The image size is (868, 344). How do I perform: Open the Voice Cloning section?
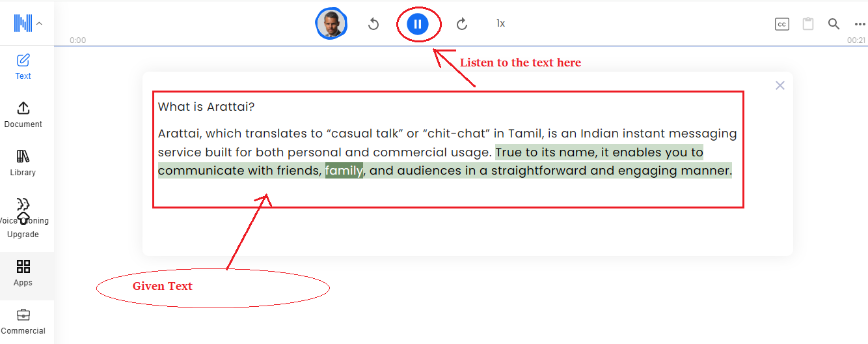(23, 211)
